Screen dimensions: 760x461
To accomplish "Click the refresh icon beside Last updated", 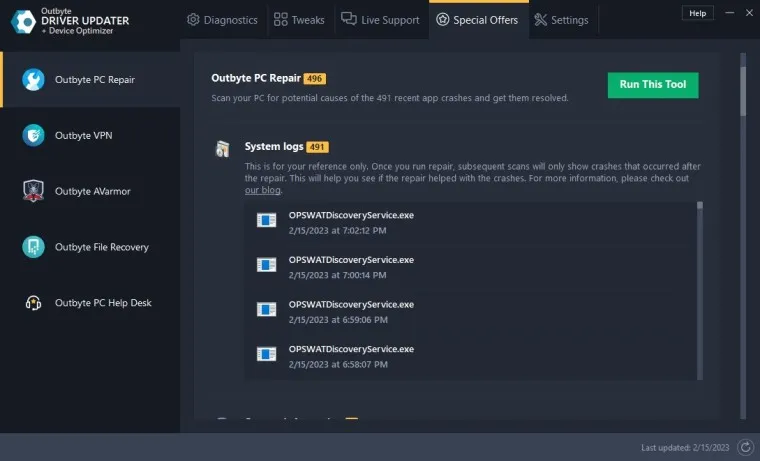I will point(745,447).
